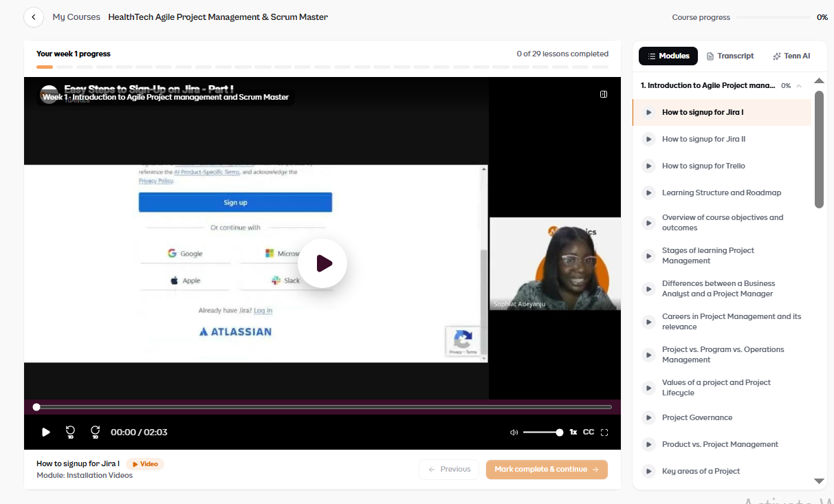The width and height of the screenshot is (834, 504).
Task: Click the small play icon in control bar
Action: point(46,432)
